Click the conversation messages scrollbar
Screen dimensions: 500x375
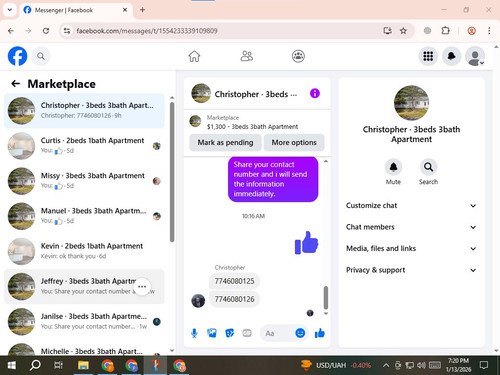point(326,298)
